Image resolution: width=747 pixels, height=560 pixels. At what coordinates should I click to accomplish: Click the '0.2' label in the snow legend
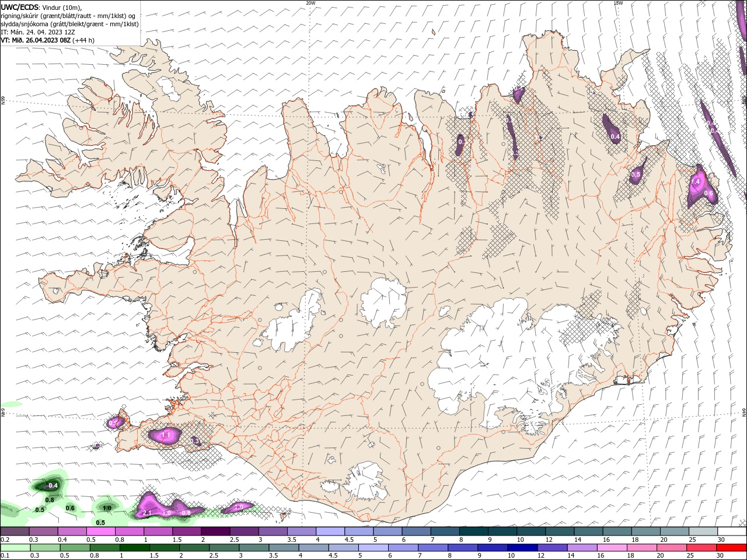pos(4,540)
